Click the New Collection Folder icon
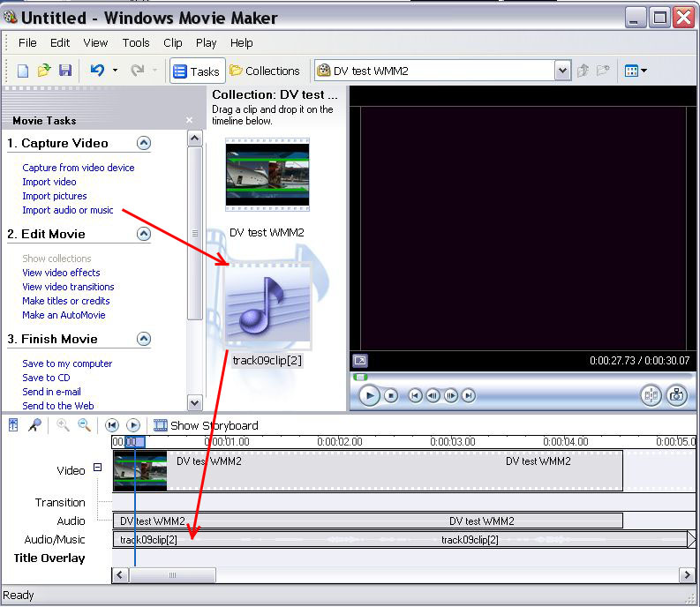700x607 pixels. coord(603,71)
